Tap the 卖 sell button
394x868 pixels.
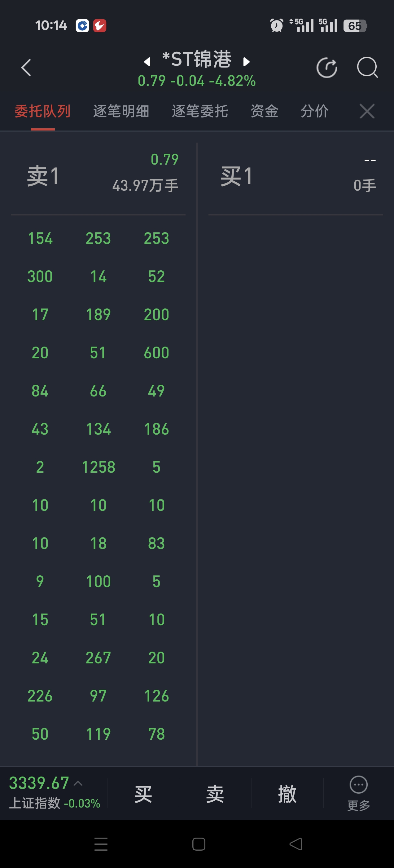pos(215,794)
